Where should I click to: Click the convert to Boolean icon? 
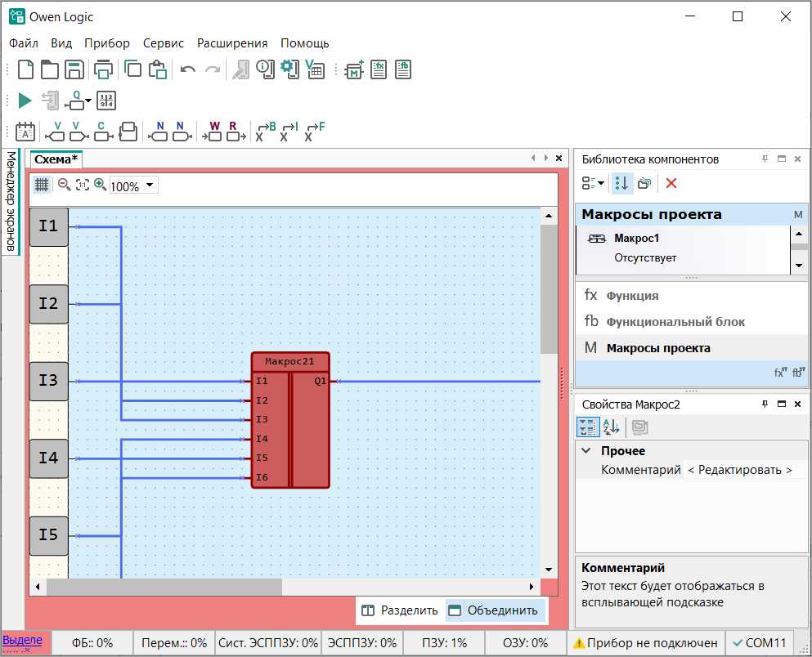pyautogui.click(x=266, y=132)
